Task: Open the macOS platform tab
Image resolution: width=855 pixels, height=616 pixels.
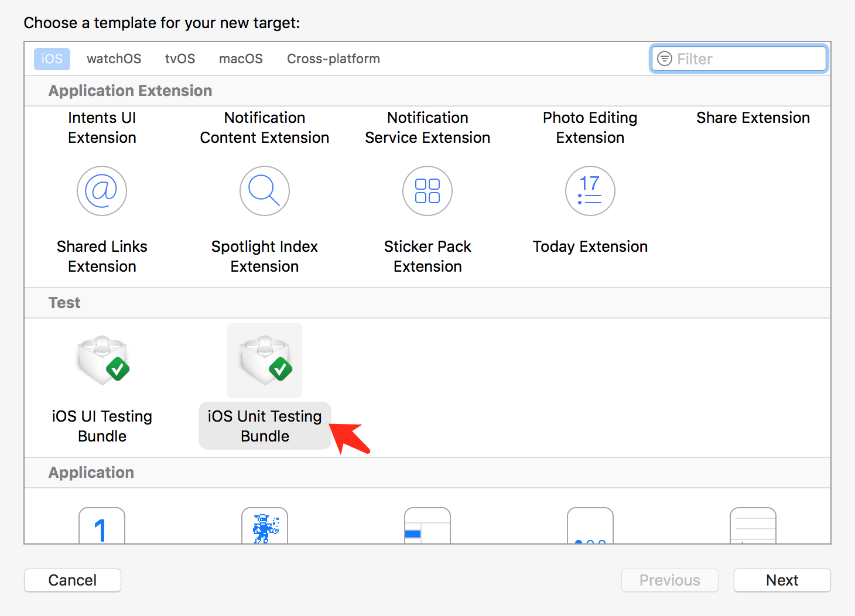Action: [241, 59]
